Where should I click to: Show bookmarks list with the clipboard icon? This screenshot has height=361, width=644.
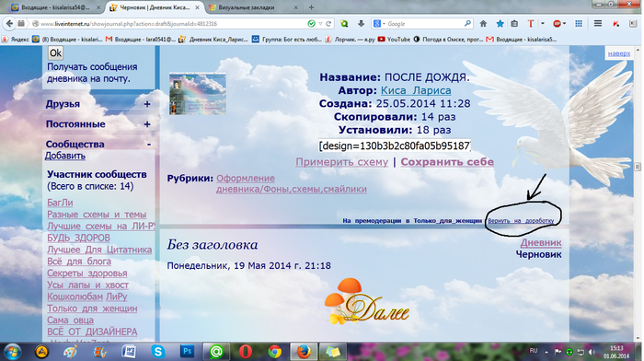(514, 24)
